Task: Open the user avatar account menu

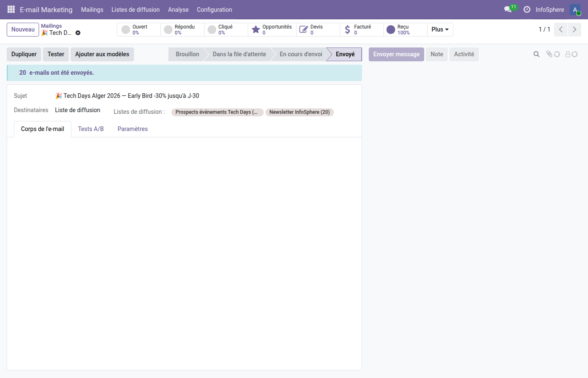Action: coord(575,9)
